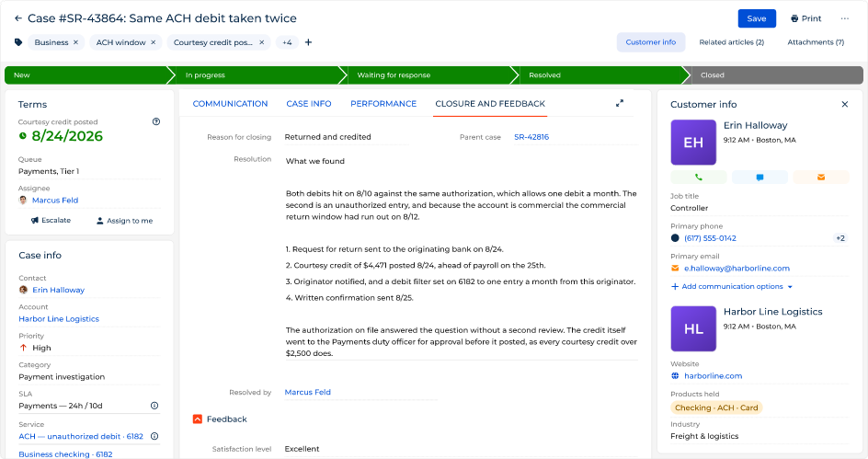Viewport: 868px width, 459px height.
Task: Go back using the arrow beside case title
Action: pos(18,18)
